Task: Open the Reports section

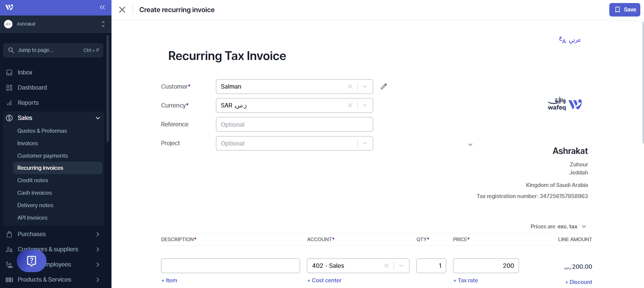Action: 28,103
